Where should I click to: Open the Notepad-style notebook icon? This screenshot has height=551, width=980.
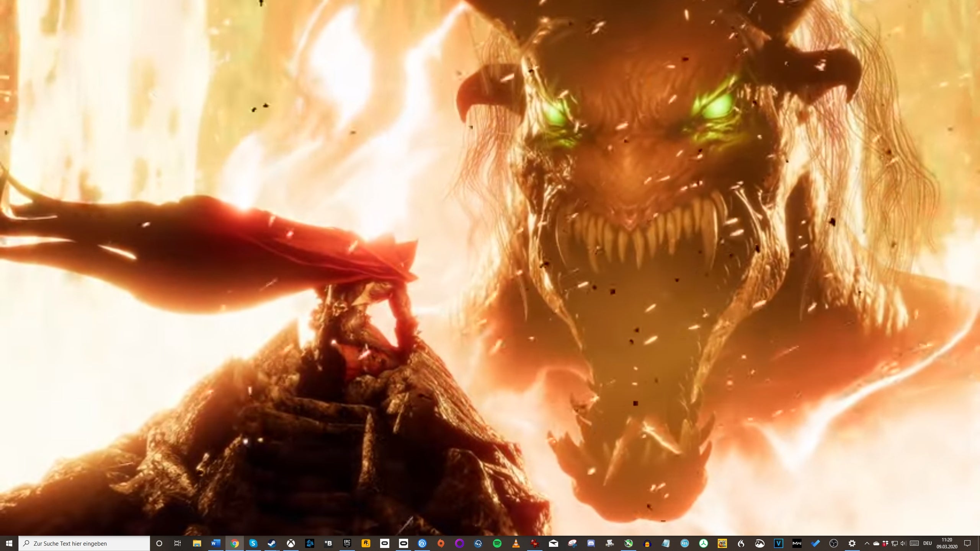pyautogui.click(x=666, y=543)
